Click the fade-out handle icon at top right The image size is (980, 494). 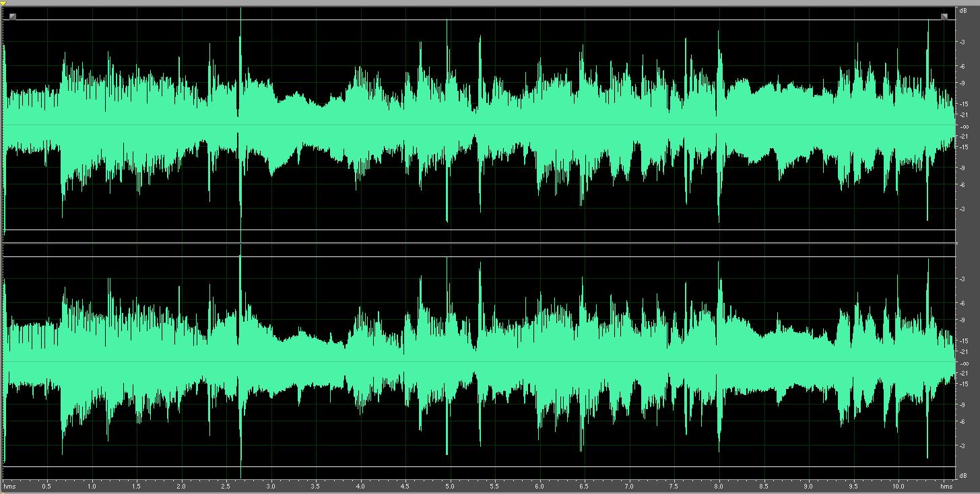pos(944,16)
